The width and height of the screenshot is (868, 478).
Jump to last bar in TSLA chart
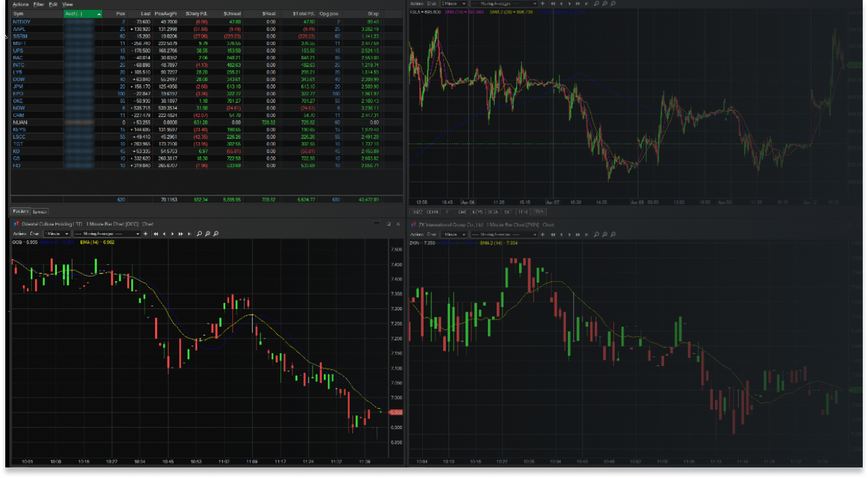[586, 3]
